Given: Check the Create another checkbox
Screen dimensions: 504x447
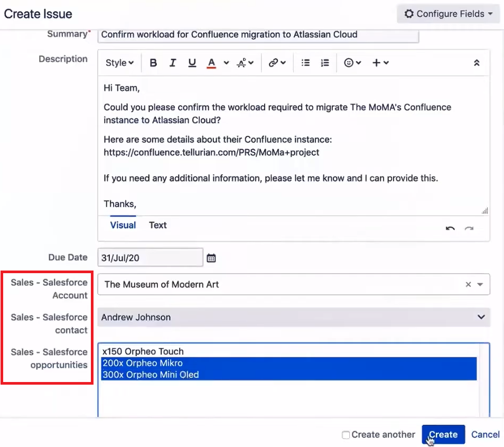Looking at the screenshot, I should point(346,435).
